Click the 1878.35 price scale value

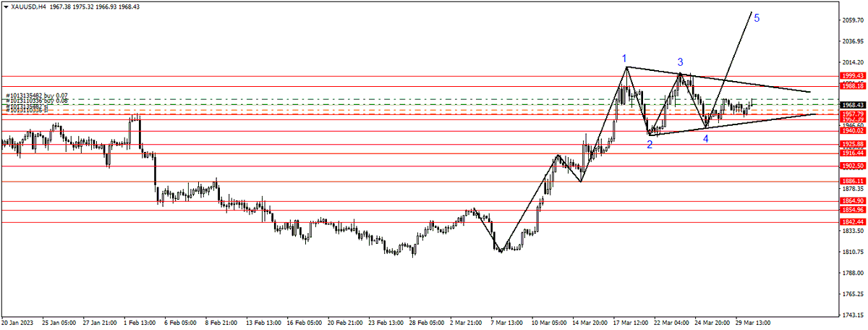pyautogui.click(x=854, y=189)
